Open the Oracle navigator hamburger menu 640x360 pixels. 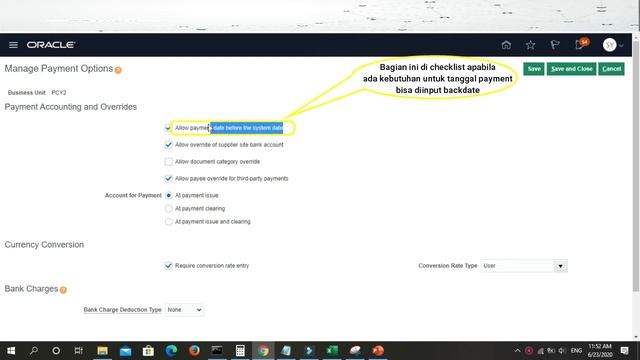point(13,45)
